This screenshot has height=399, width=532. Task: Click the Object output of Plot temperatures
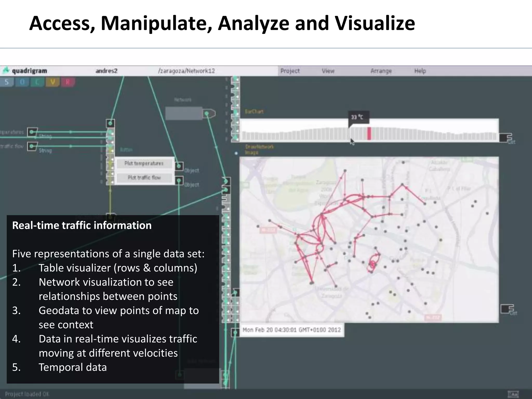click(179, 166)
